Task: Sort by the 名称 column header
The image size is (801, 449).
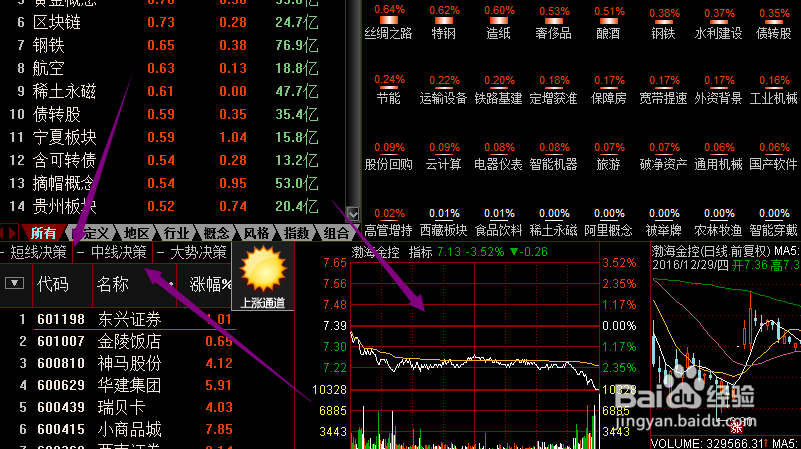Action: (112, 284)
